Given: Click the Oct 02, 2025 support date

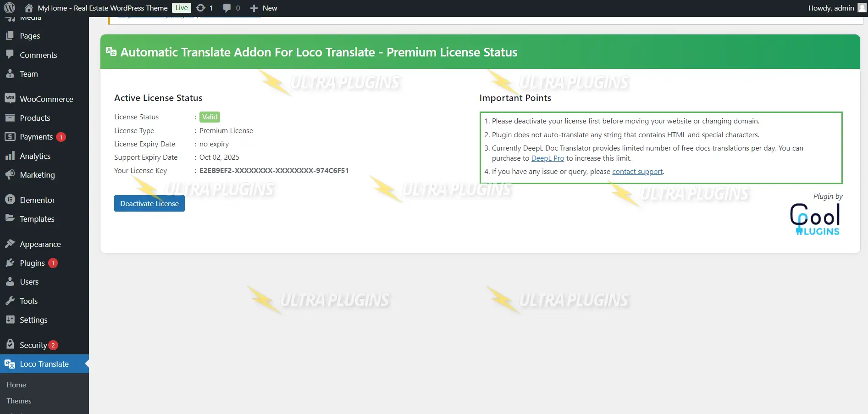Looking at the screenshot, I should tap(219, 157).
